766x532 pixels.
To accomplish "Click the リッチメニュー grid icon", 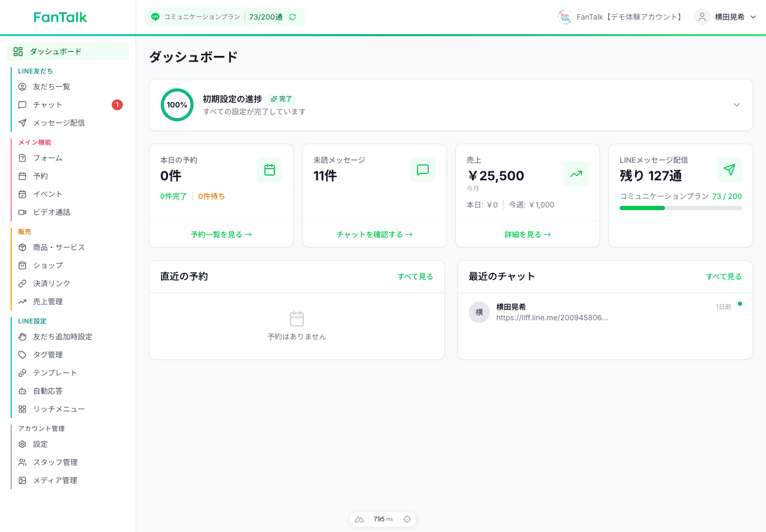I will point(22,409).
